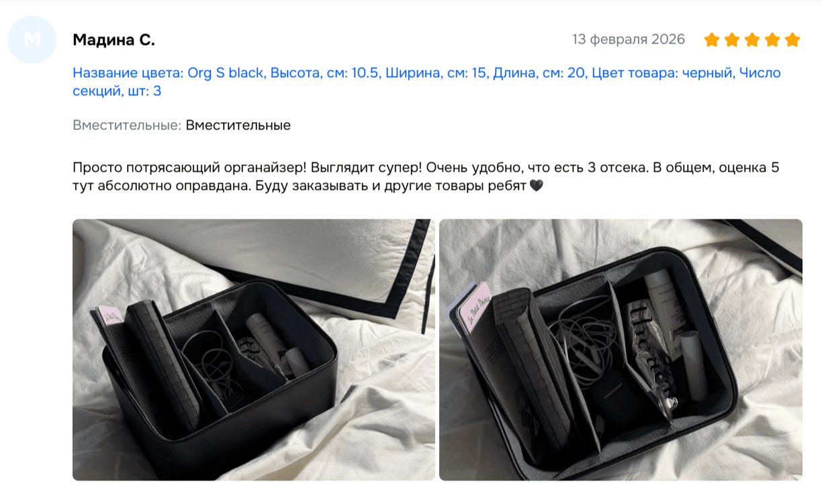The width and height of the screenshot is (822, 504).
Task: Open the left organizer review photo
Action: (x=254, y=350)
